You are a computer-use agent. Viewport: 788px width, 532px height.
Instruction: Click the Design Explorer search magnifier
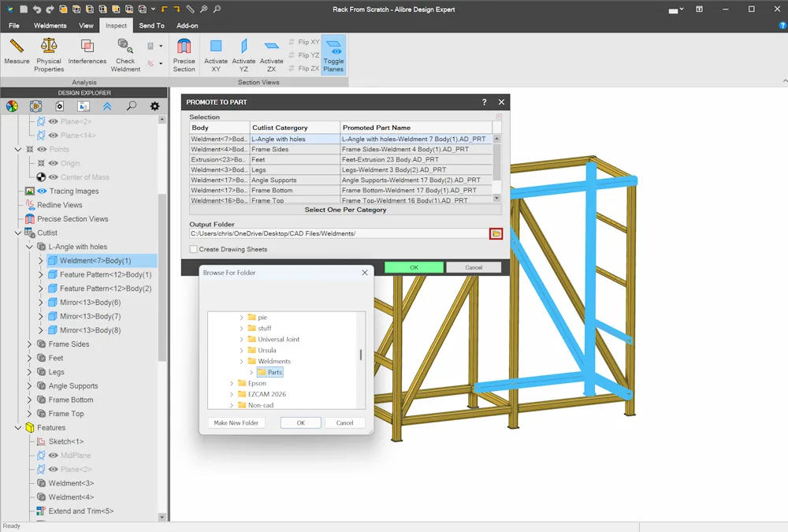[131, 106]
